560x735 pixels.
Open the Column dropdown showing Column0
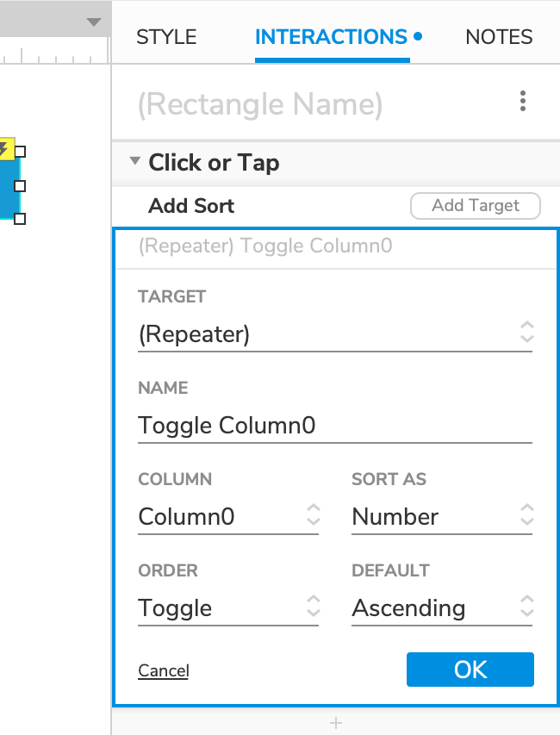(x=313, y=515)
